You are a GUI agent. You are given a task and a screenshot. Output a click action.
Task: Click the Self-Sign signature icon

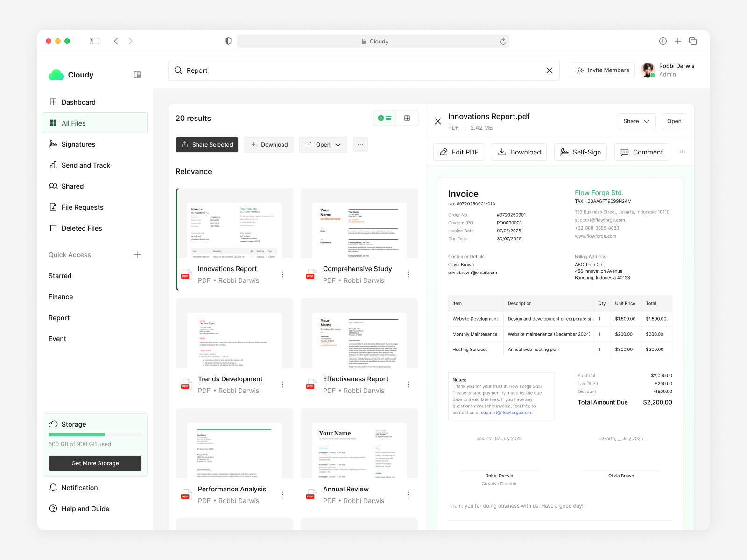(x=565, y=152)
